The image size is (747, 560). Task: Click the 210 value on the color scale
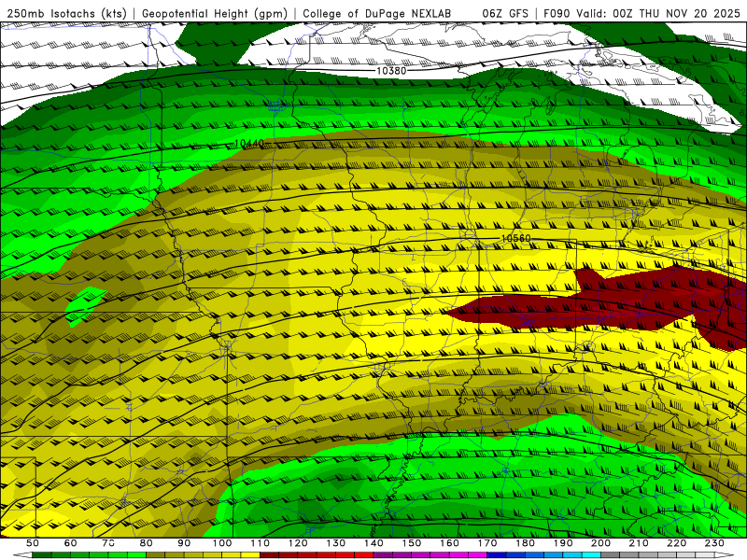[x=639, y=543]
